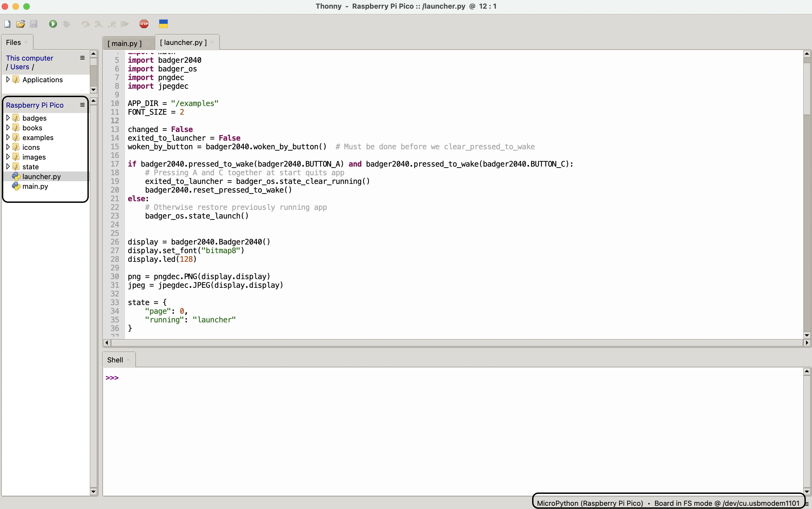Select the state folder row
Screen dimensions: 812x509
[46, 167]
